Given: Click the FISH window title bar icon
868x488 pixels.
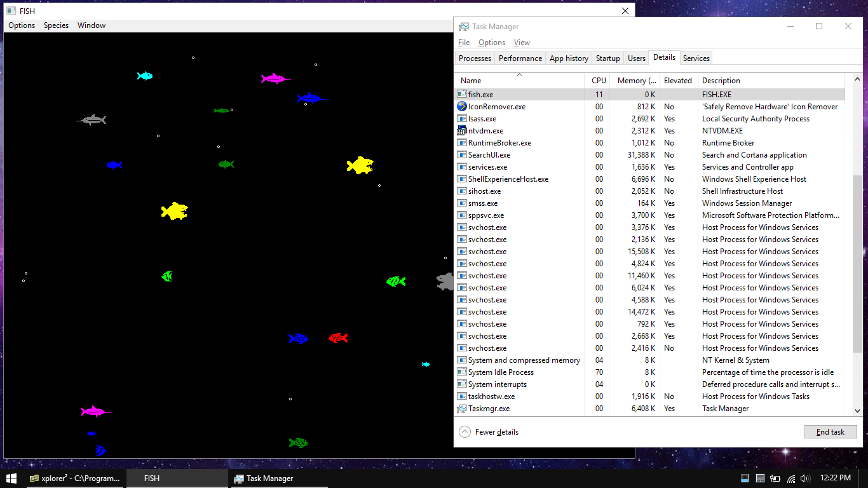Looking at the screenshot, I should [11, 11].
